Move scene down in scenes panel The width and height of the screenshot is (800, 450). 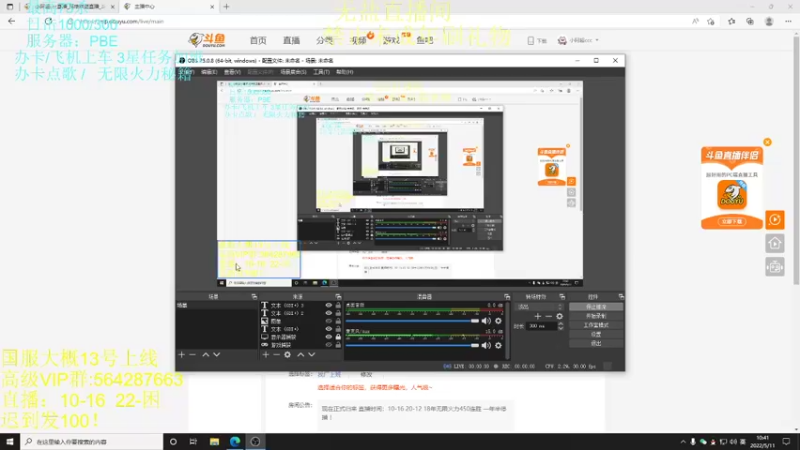(217, 355)
